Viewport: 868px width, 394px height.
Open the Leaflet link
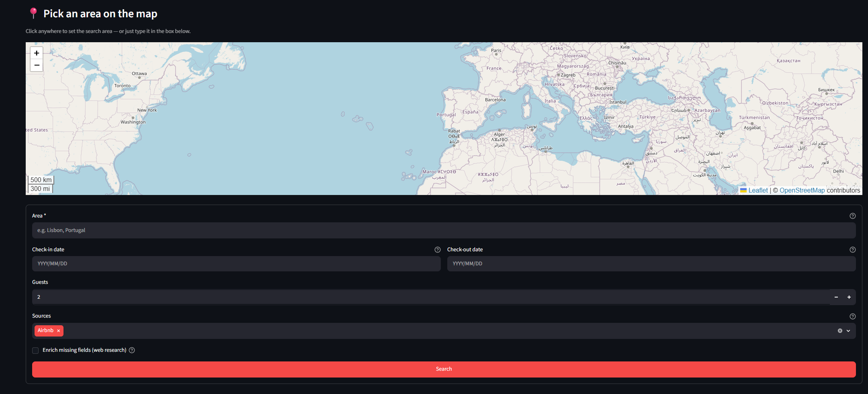click(x=758, y=191)
